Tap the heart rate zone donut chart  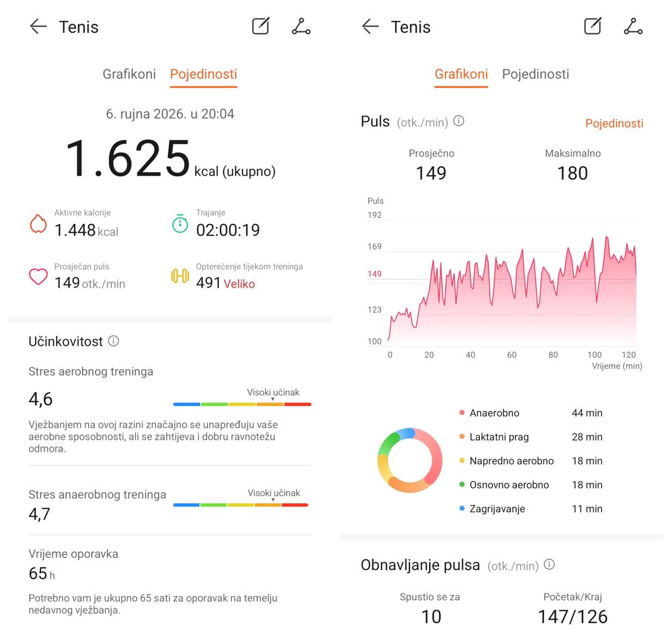tap(410, 460)
